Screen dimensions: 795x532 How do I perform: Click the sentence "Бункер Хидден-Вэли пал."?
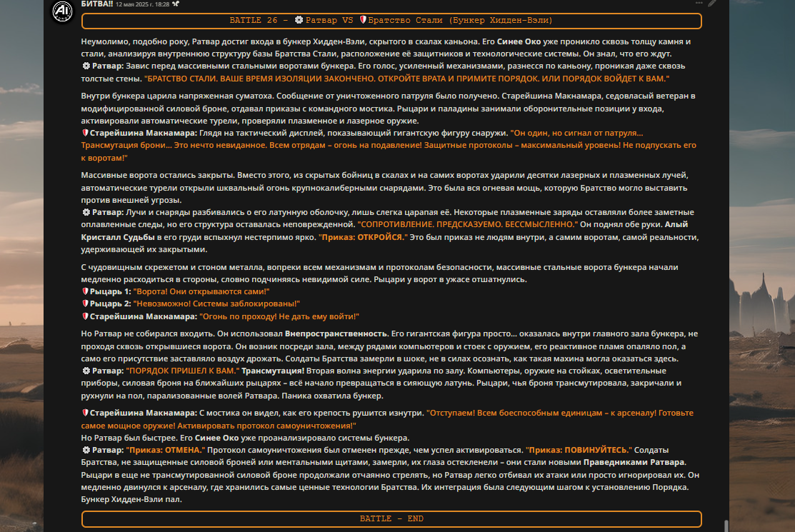coord(131,500)
